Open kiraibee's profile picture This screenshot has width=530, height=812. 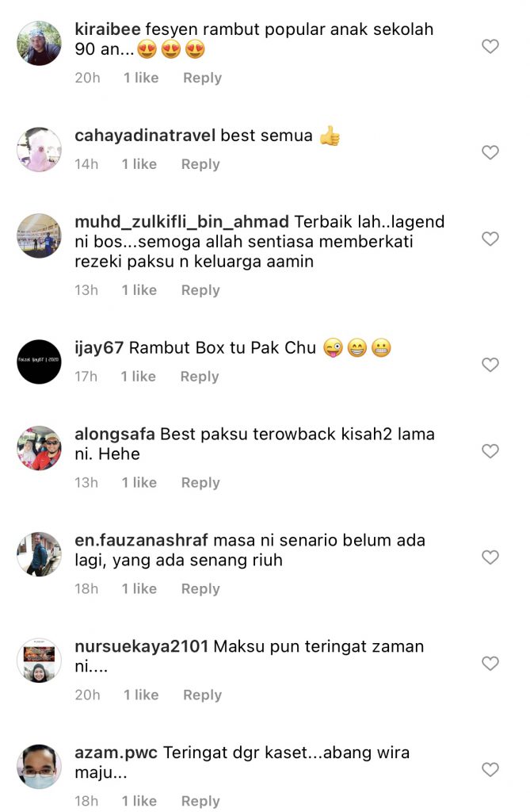click(x=40, y=44)
